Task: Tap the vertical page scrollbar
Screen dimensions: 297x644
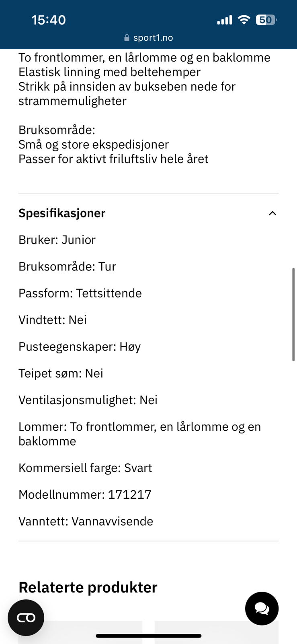Action: click(x=293, y=314)
